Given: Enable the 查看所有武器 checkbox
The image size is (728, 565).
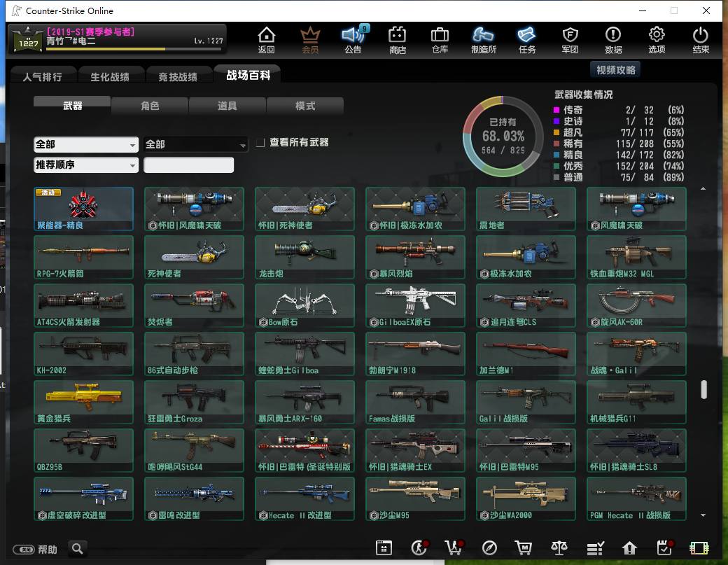Looking at the screenshot, I should click(260, 143).
